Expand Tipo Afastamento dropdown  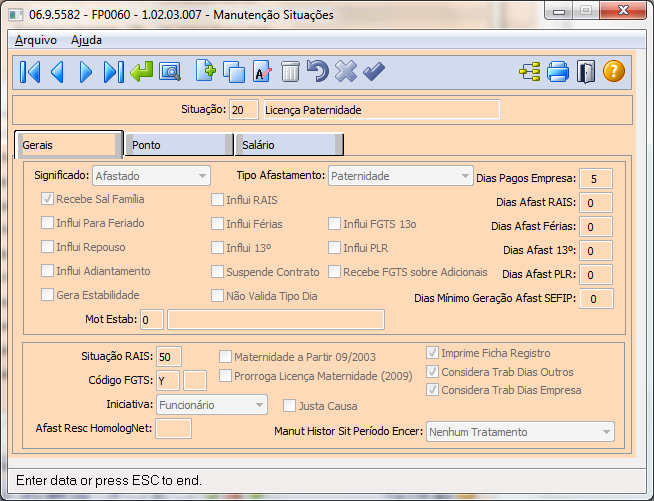coord(400,176)
